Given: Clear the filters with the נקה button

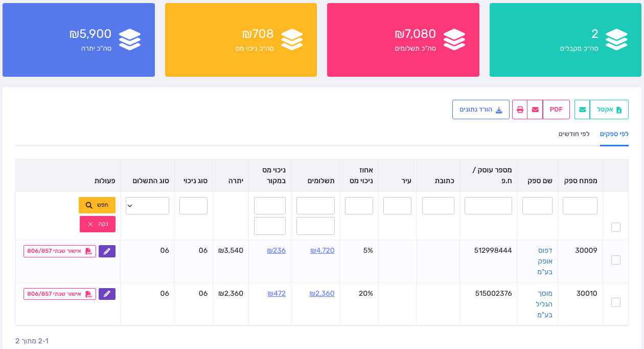Looking at the screenshot, I should [x=98, y=224].
